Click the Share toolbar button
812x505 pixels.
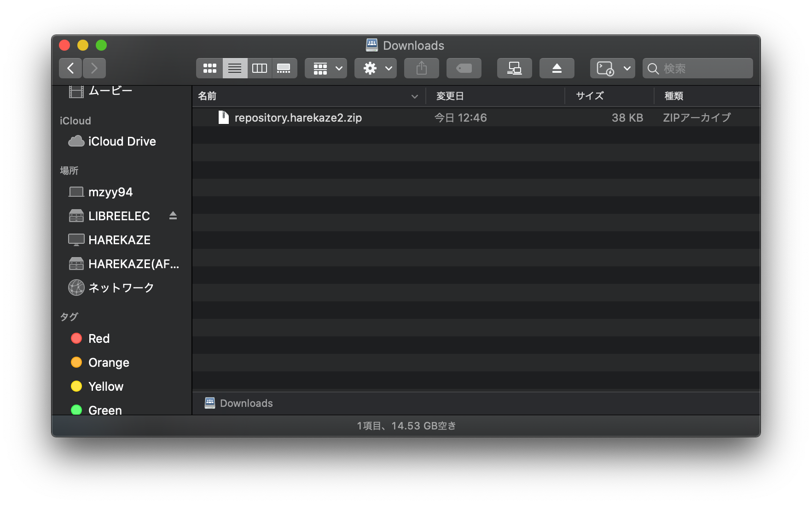coord(422,68)
